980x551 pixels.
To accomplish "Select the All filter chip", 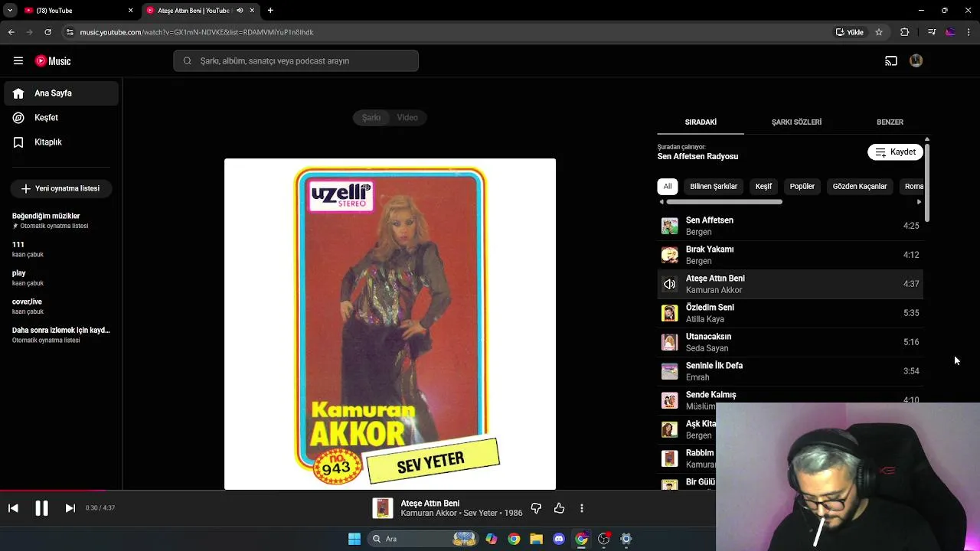I will (668, 187).
